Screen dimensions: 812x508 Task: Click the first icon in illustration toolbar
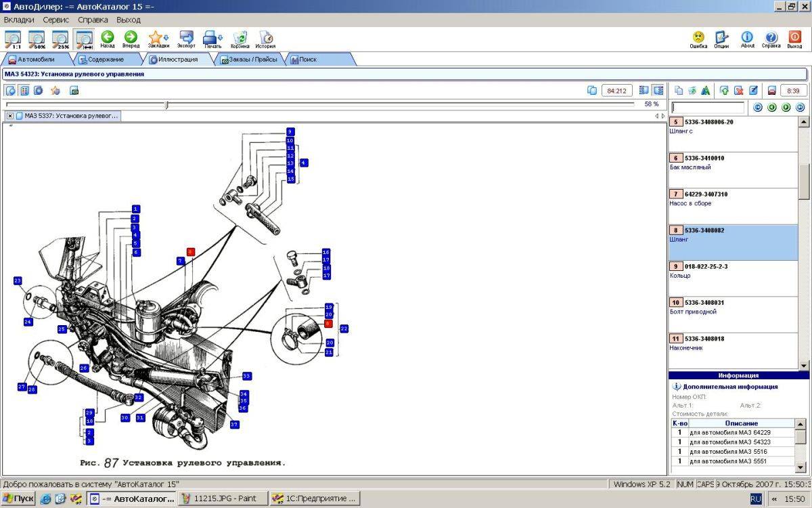[11, 90]
